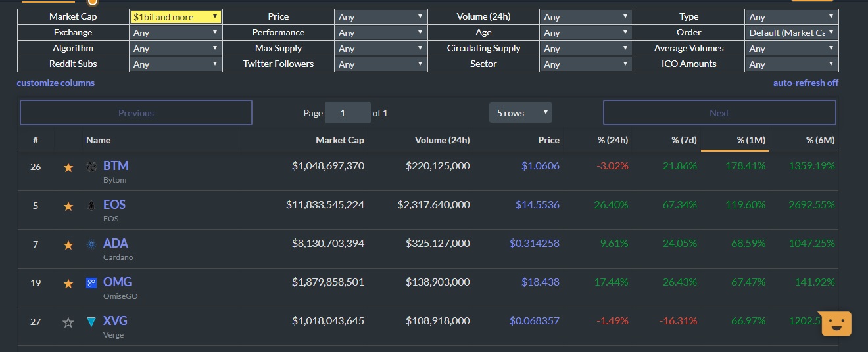The width and height of the screenshot is (868, 352).
Task: Open the ADA coin link
Action: [x=116, y=244]
